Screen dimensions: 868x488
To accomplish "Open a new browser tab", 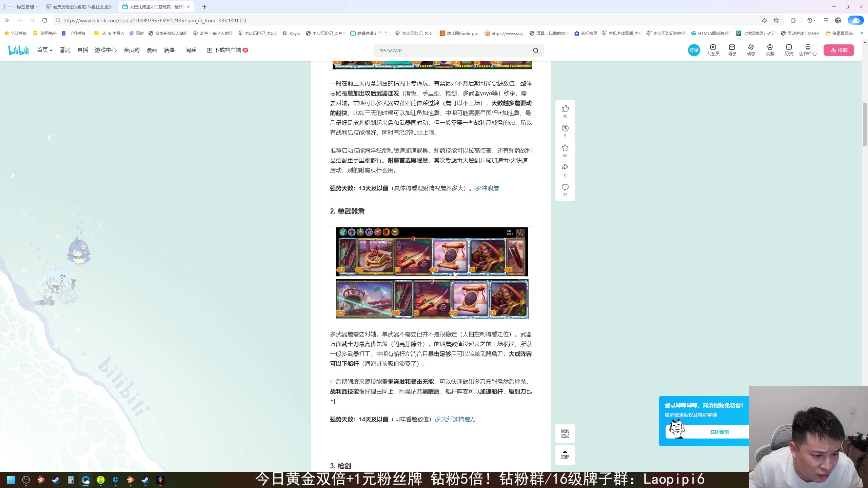I will pyautogui.click(x=204, y=7).
